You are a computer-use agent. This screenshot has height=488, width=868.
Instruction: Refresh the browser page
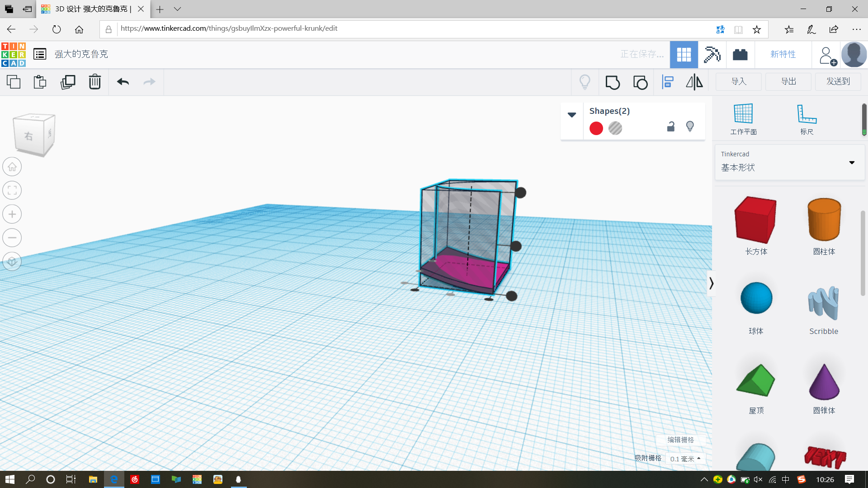(x=57, y=29)
